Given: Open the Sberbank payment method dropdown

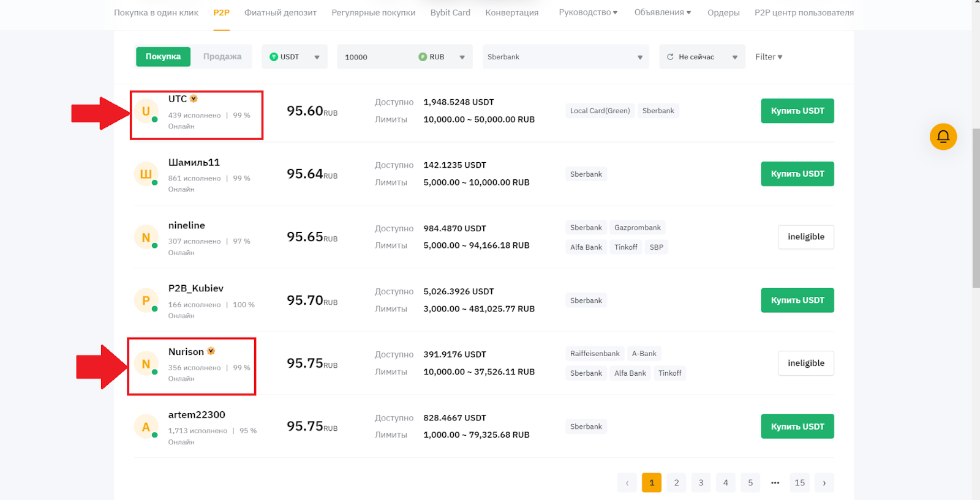Looking at the screenshot, I should tap(565, 56).
